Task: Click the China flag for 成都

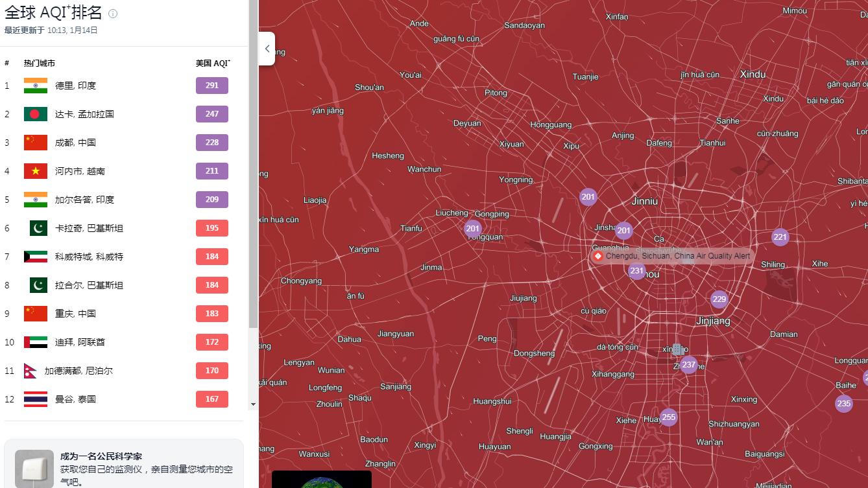Action: 36,143
